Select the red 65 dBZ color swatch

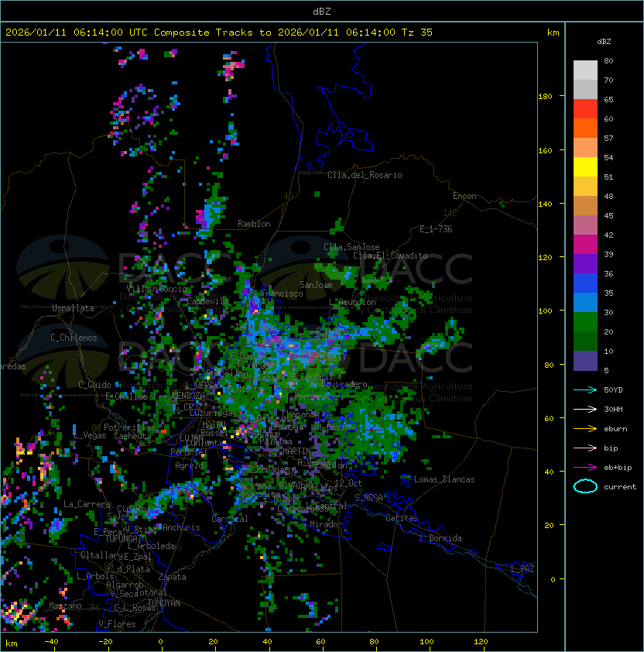click(x=585, y=109)
